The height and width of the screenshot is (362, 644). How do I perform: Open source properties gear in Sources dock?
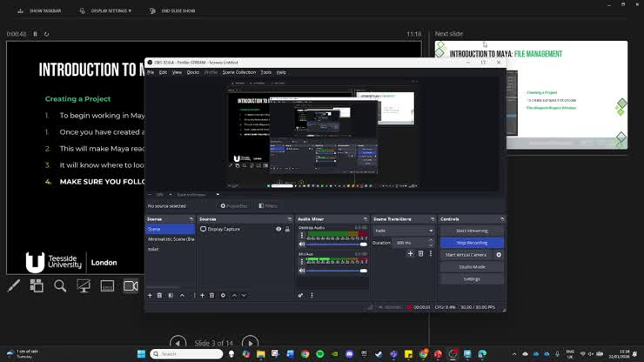223,296
